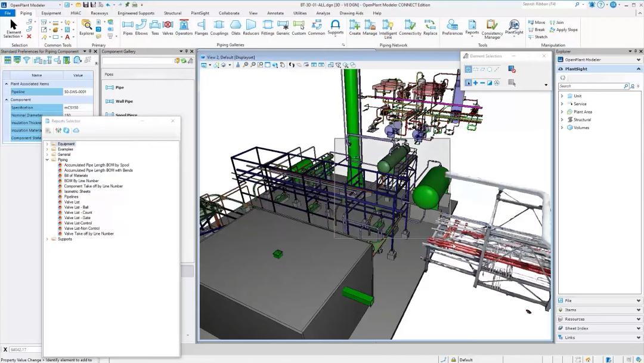Select the Intelligent Line tool

[x=388, y=29]
